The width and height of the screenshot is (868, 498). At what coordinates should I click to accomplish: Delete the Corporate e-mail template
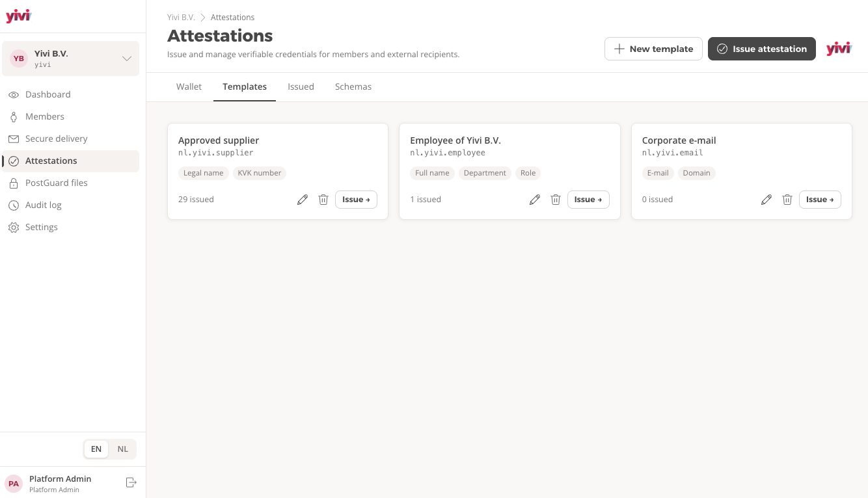click(x=787, y=200)
